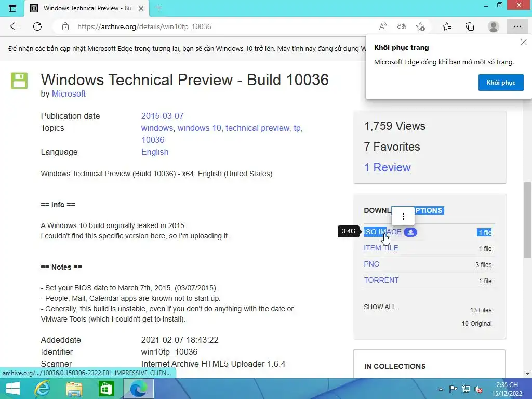Download the TORRENT file
The image size is (532, 399).
381,280
